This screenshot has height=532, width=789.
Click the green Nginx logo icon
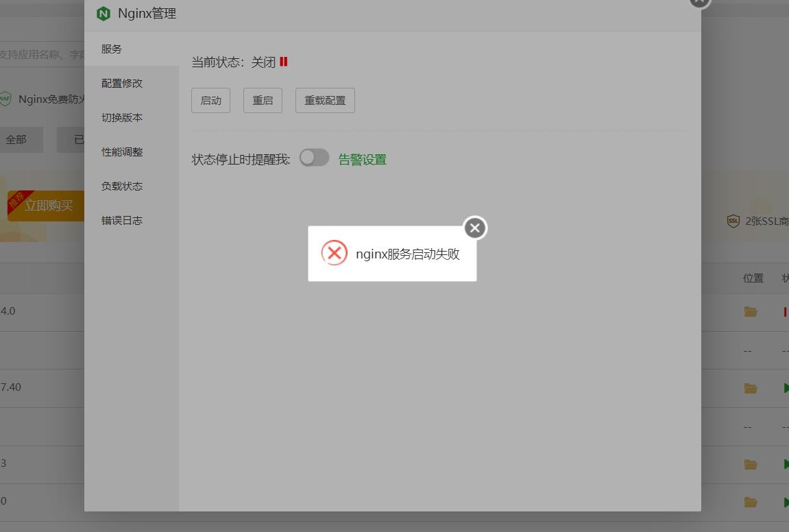(x=103, y=14)
